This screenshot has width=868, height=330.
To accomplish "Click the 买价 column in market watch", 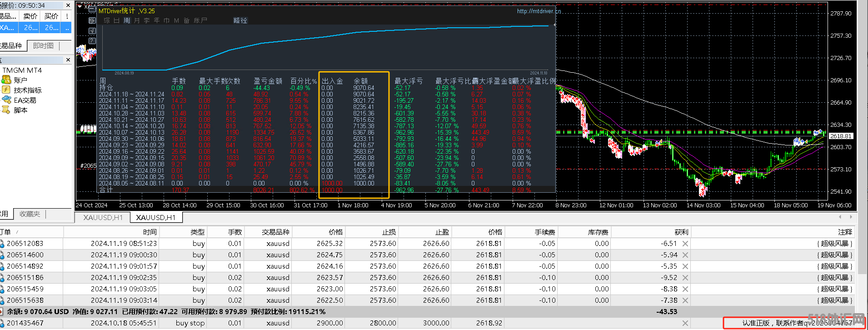I will point(51,16).
